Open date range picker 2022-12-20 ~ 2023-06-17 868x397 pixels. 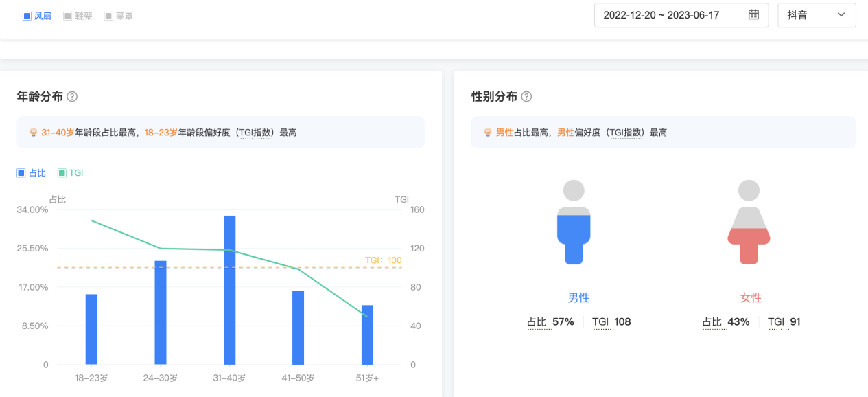661,15
